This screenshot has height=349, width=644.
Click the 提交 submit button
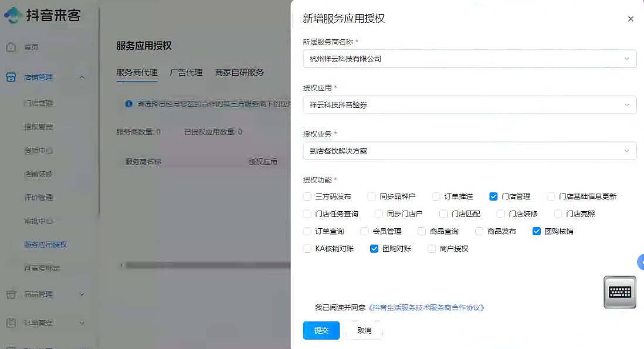pos(321,331)
